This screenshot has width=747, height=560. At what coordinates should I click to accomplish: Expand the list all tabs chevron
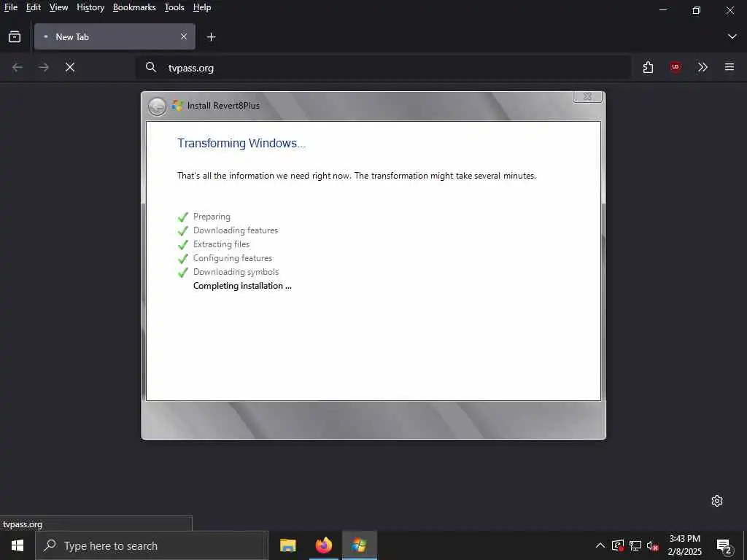pyautogui.click(x=732, y=36)
